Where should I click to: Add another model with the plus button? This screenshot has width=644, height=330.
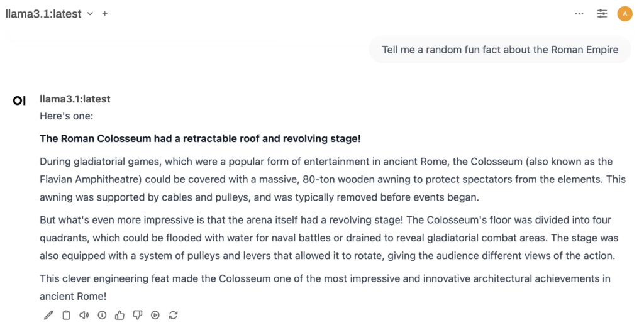point(105,13)
